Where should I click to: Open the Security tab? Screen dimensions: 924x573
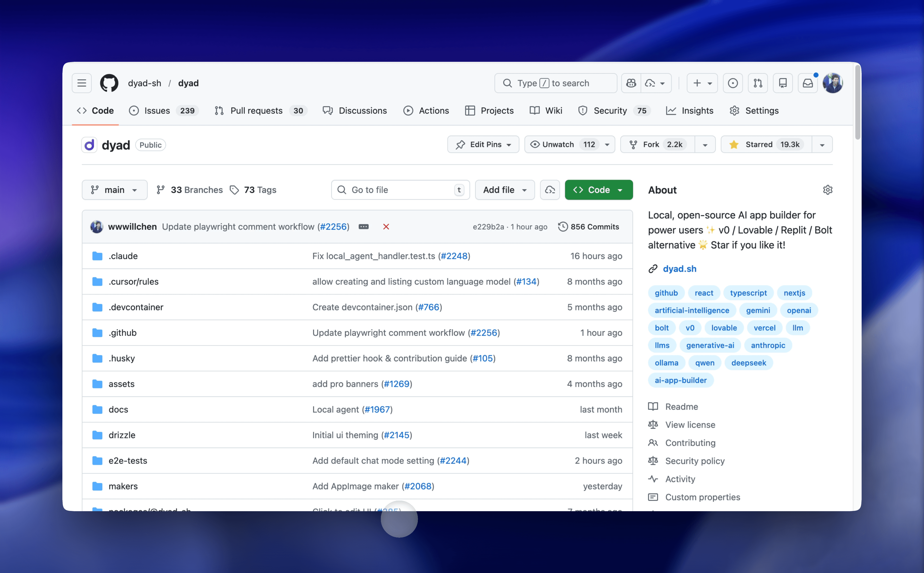coord(611,111)
